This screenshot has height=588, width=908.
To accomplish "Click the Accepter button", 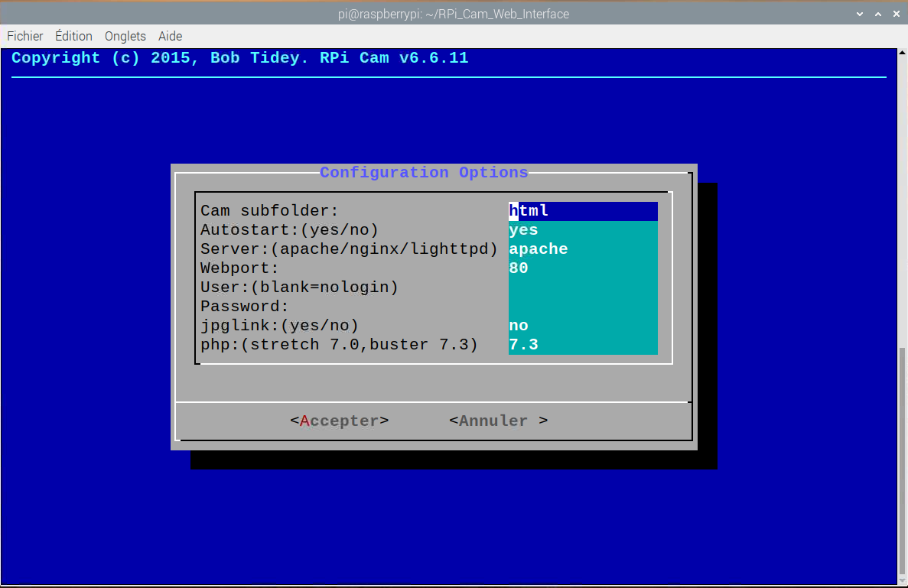I will pos(340,421).
